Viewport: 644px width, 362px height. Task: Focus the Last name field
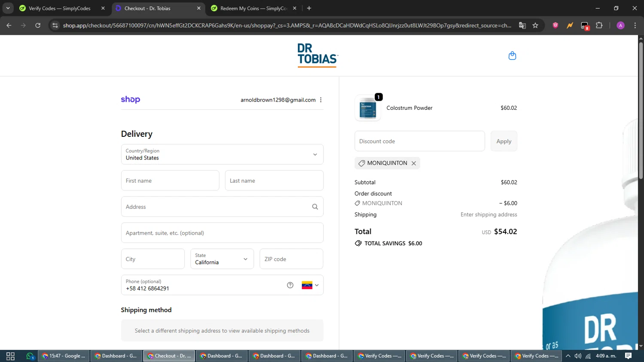click(x=274, y=181)
